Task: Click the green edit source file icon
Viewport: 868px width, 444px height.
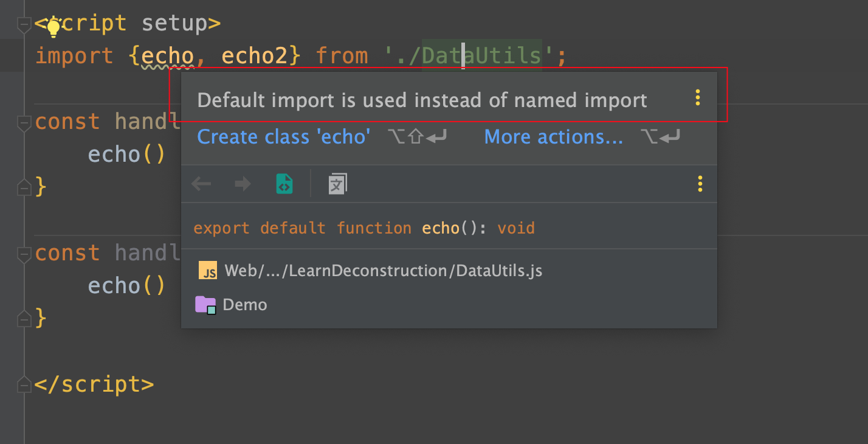Action: (x=284, y=184)
